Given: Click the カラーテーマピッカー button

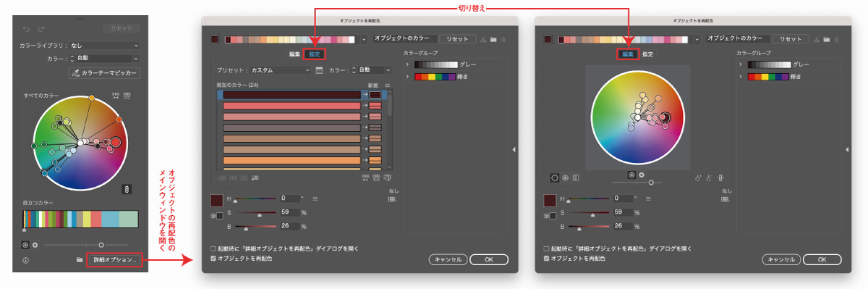Looking at the screenshot, I should click(104, 73).
